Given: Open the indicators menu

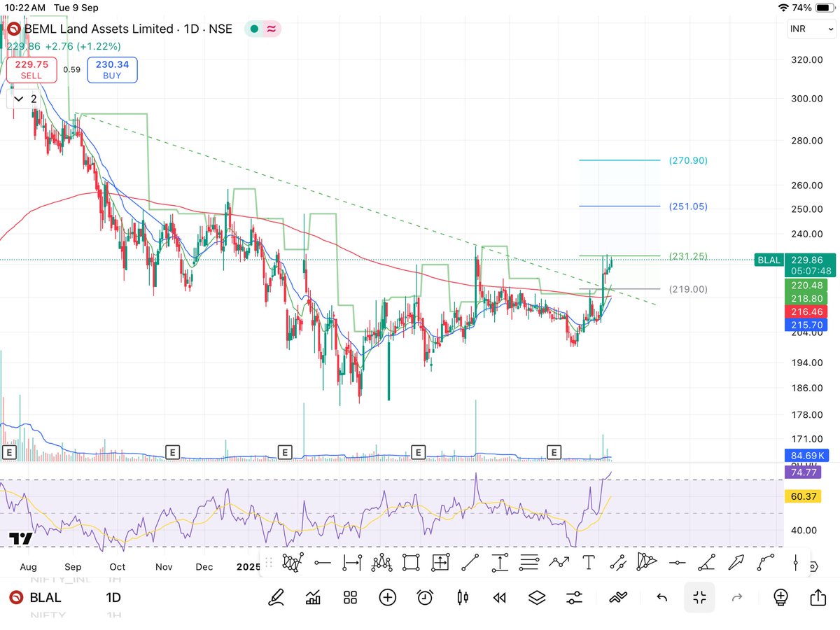Looking at the screenshot, I should point(314,597).
